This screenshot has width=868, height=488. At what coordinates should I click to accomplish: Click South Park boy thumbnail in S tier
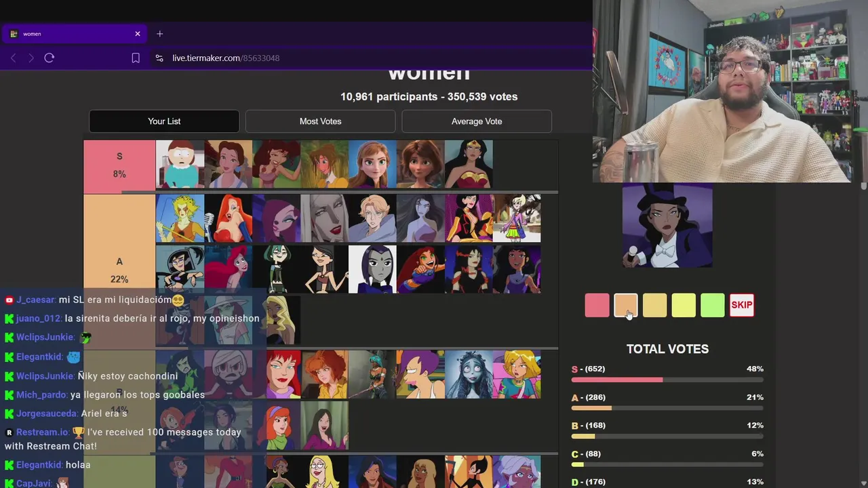180,164
